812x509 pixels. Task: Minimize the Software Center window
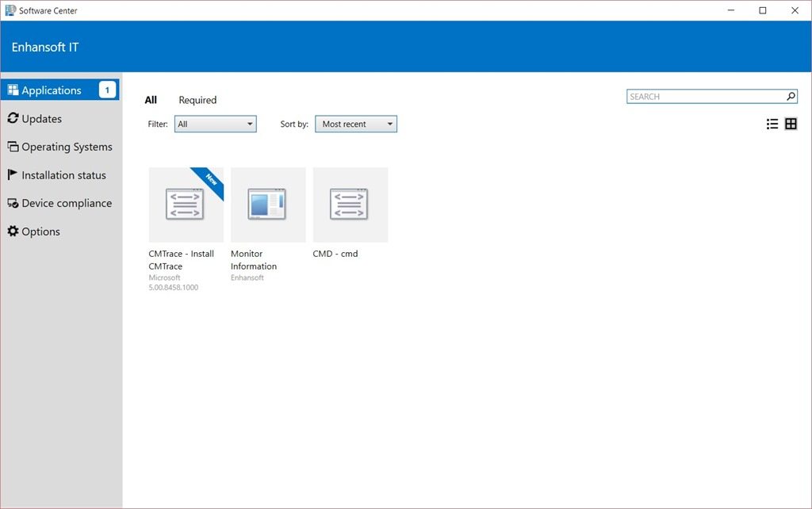click(x=731, y=10)
